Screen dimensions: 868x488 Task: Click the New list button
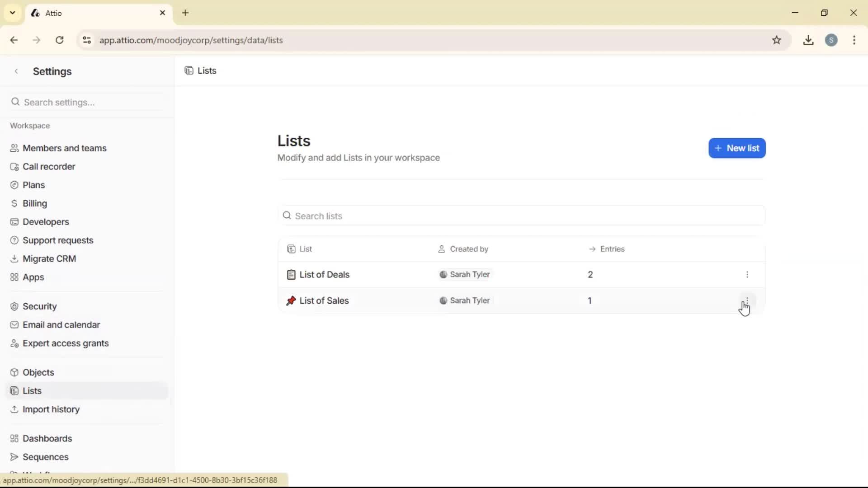(737, 148)
